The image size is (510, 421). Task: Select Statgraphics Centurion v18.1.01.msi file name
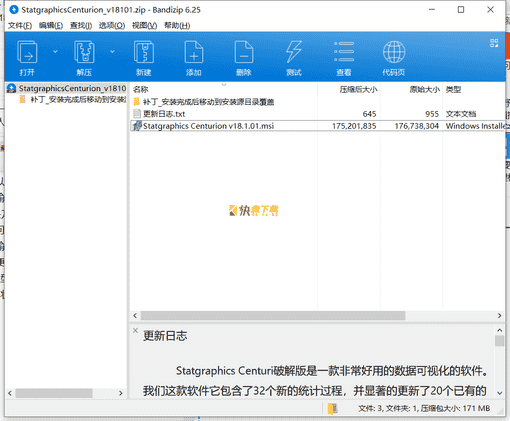point(208,126)
